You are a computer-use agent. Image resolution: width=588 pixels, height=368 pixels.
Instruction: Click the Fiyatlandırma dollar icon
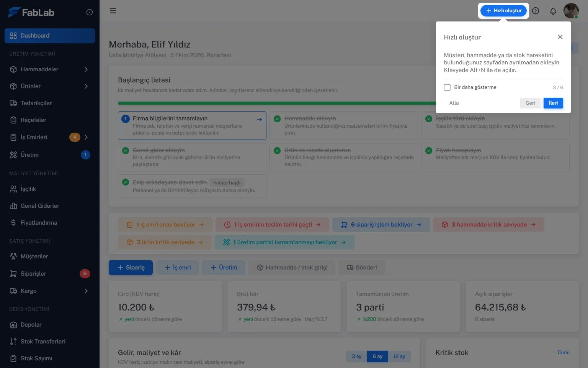pyautogui.click(x=13, y=223)
